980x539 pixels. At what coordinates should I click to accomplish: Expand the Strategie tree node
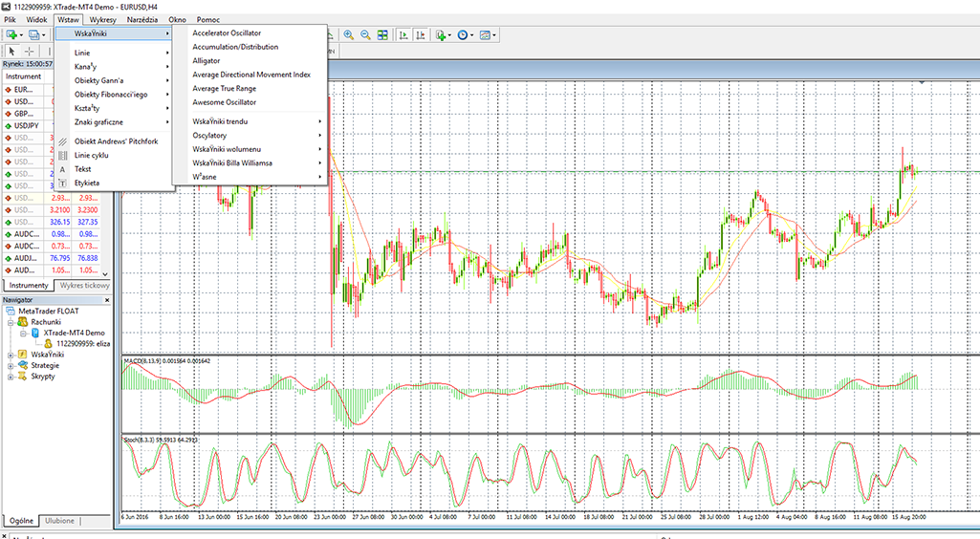pyautogui.click(x=10, y=365)
